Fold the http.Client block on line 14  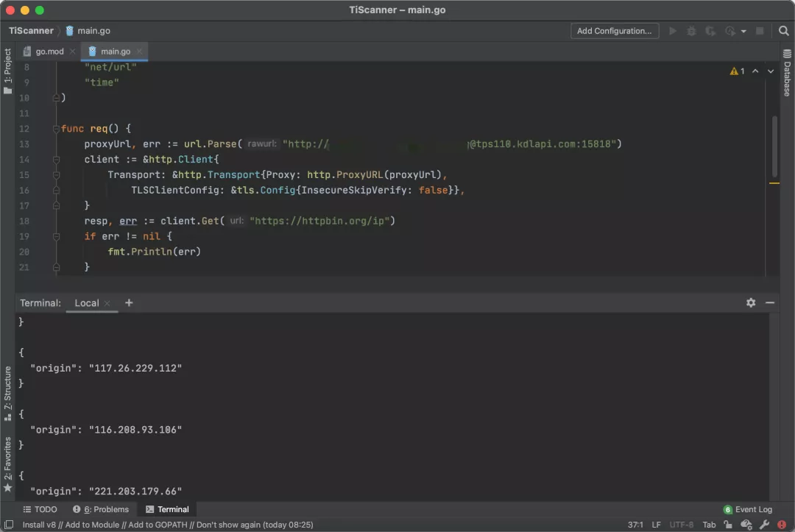56,160
